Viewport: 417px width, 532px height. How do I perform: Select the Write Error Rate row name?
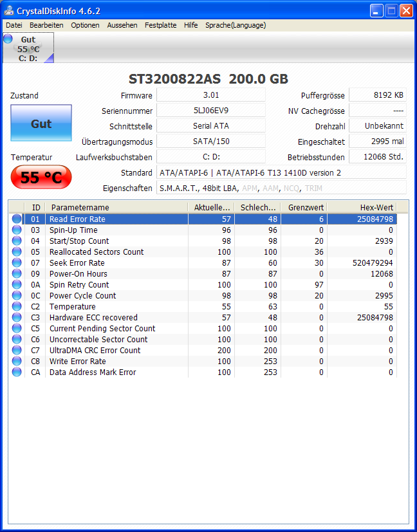(77, 361)
